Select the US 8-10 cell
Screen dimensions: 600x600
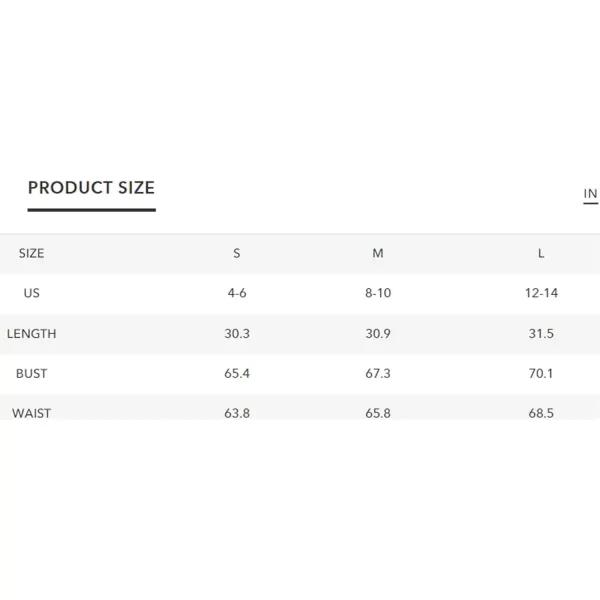pyautogui.click(x=378, y=293)
